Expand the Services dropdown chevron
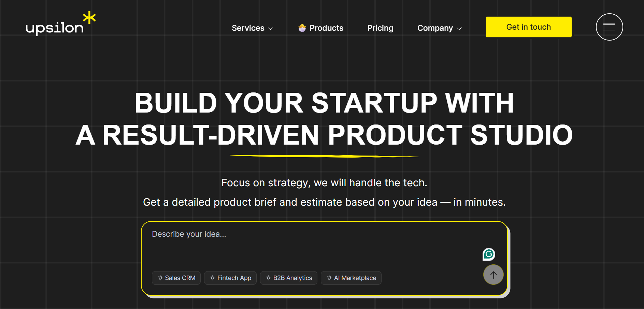The image size is (644, 309). [271, 29]
